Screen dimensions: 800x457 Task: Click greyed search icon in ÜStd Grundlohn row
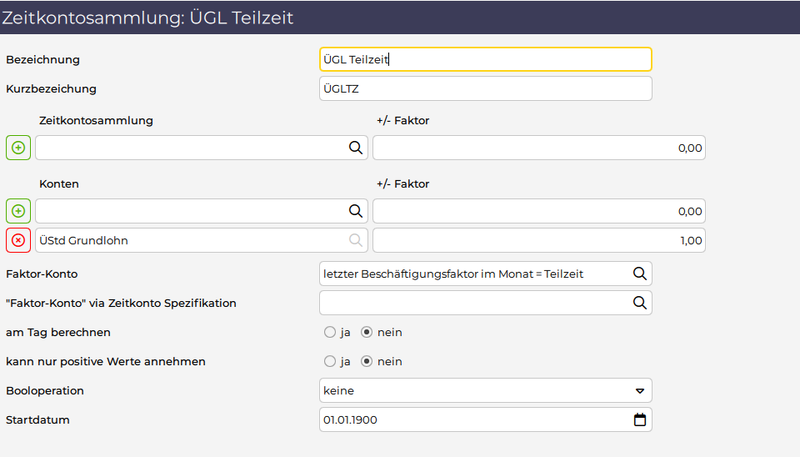(354, 240)
